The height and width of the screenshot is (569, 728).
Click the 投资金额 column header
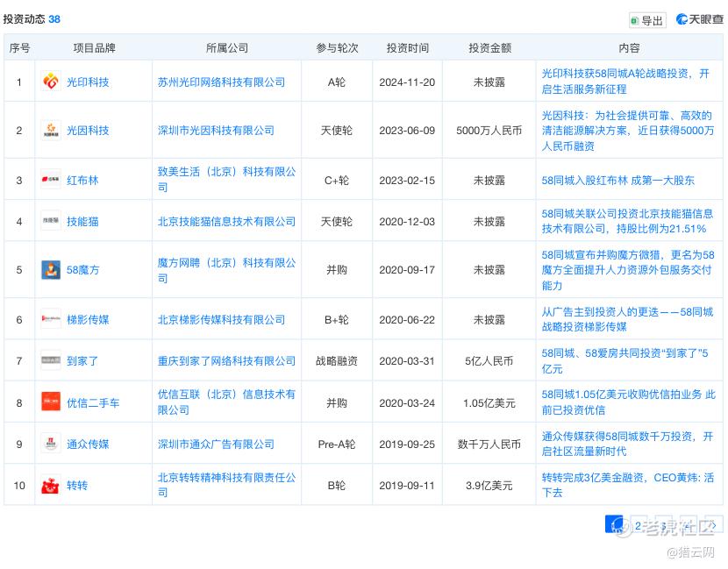(489, 48)
